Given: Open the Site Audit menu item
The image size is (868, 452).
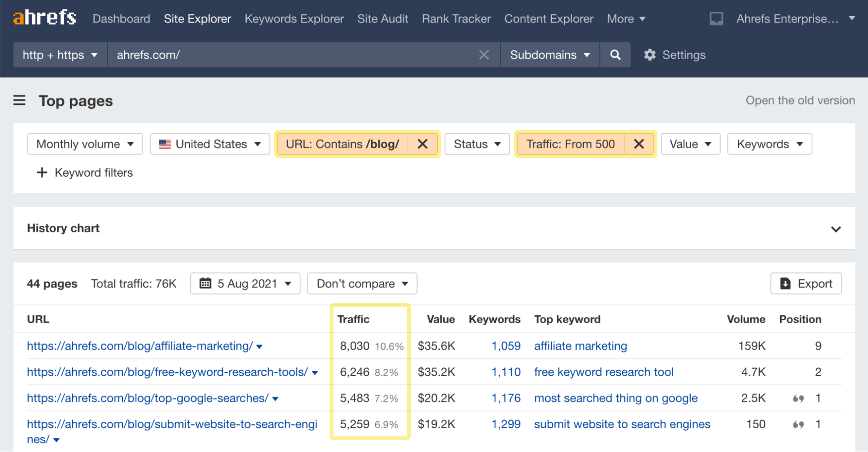Looking at the screenshot, I should click(383, 19).
